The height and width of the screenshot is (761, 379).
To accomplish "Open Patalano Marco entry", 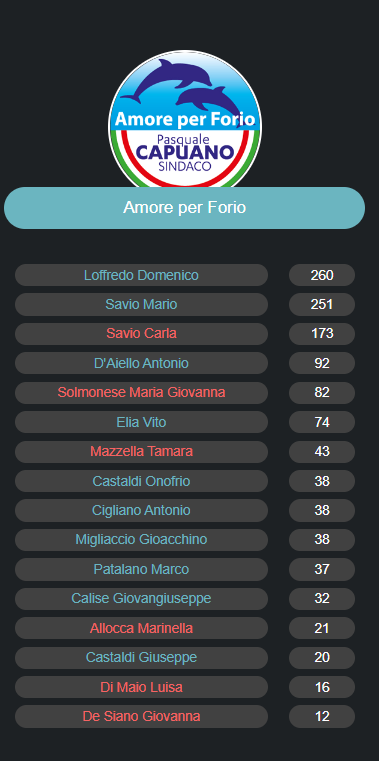I will pyautogui.click(x=141, y=569).
